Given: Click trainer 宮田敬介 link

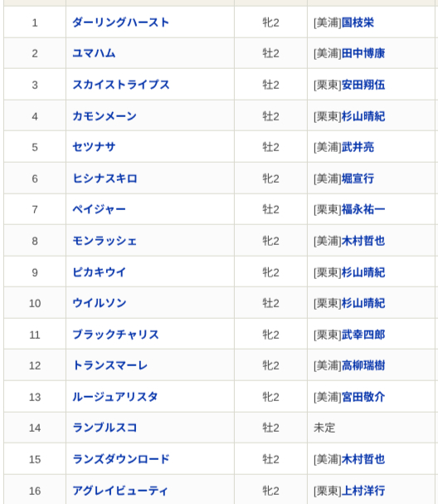Looking at the screenshot, I should [363, 397].
